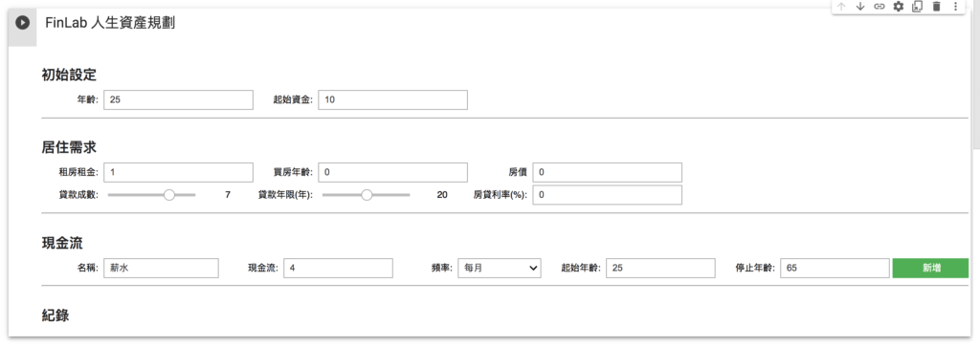Image resolution: width=980 pixels, height=347 pixels.
Task: Click the 現金流 section heading
Action: [62, 244]
